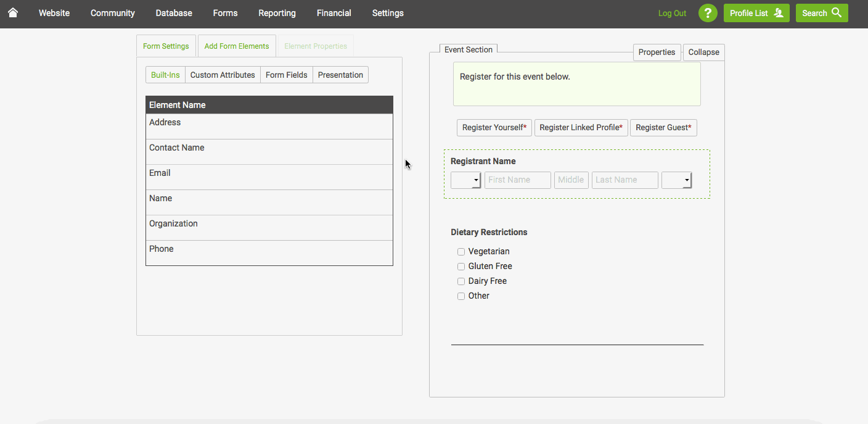
Task: Open the Database menu
Action: (174, 13)
